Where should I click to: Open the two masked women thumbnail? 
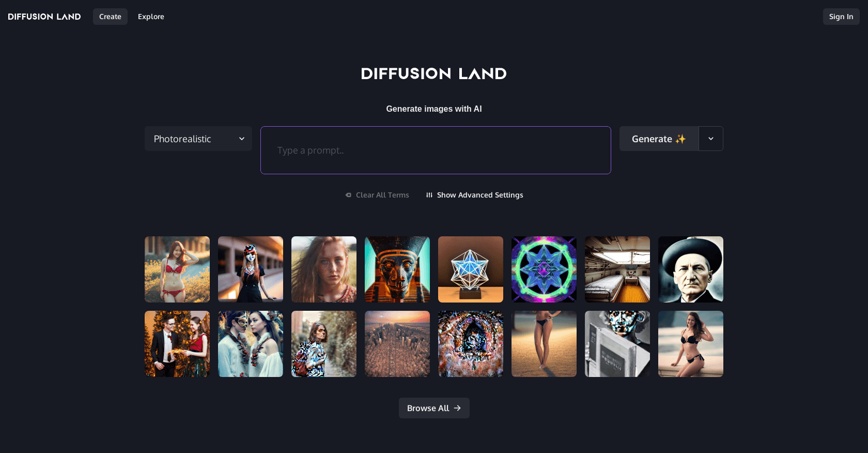coord(251,344)
